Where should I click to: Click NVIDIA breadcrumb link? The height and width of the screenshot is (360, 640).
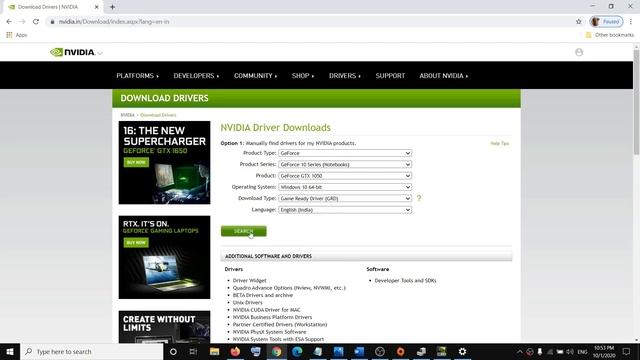click(x=127, y=115)
